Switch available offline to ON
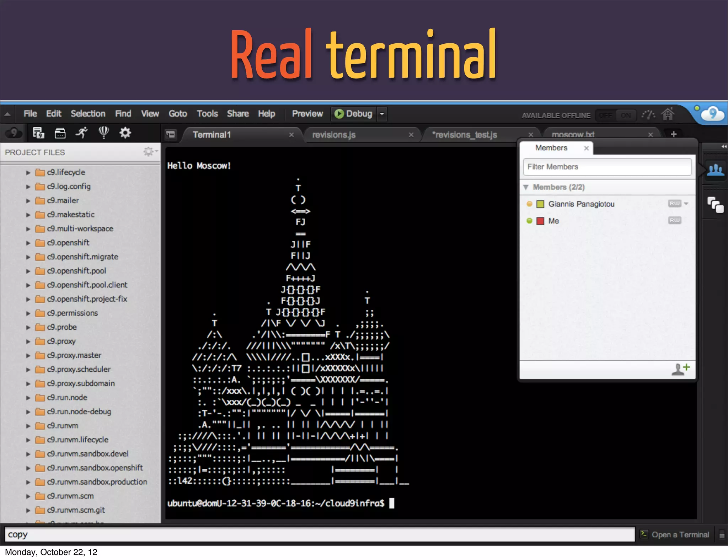728x560 pixels. (x=626, y=115)
